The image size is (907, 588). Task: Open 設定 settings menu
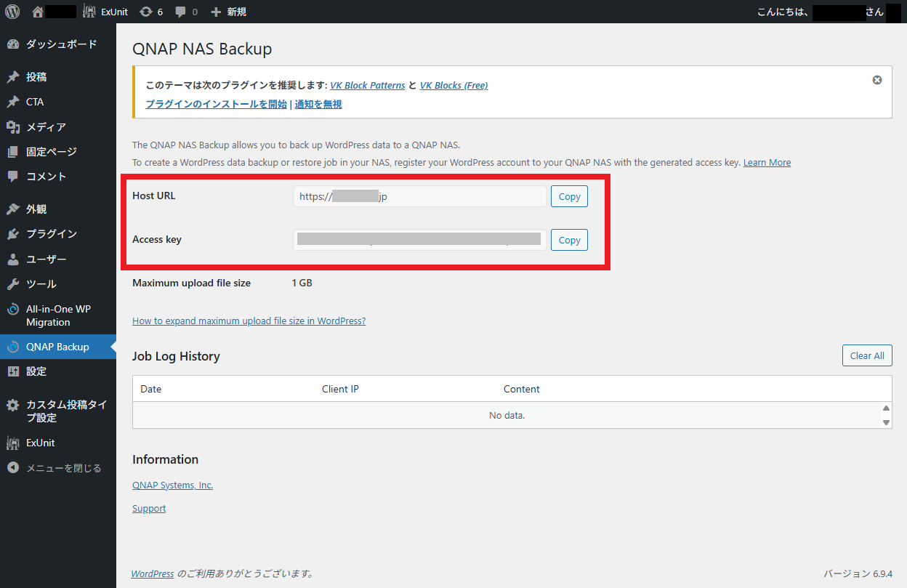58,371
